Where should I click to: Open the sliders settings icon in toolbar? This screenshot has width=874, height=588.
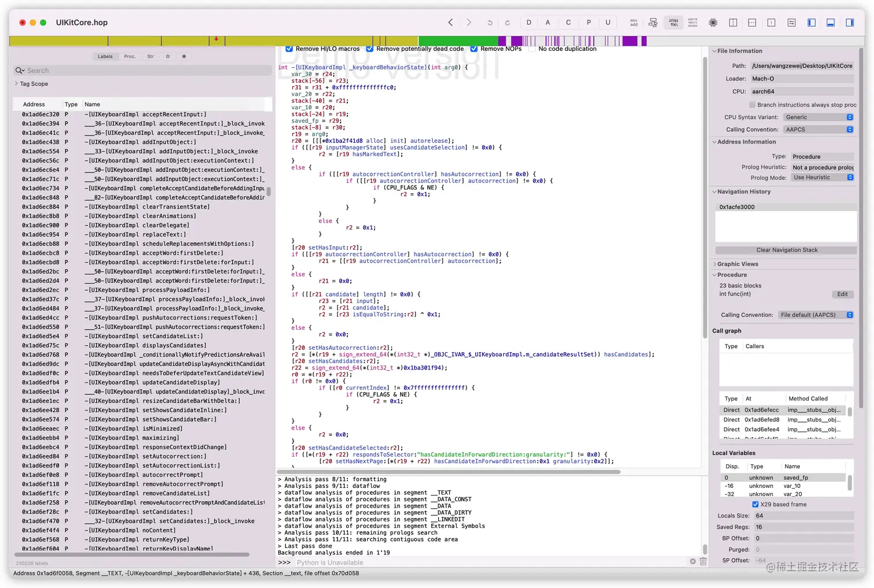point(791,23)
